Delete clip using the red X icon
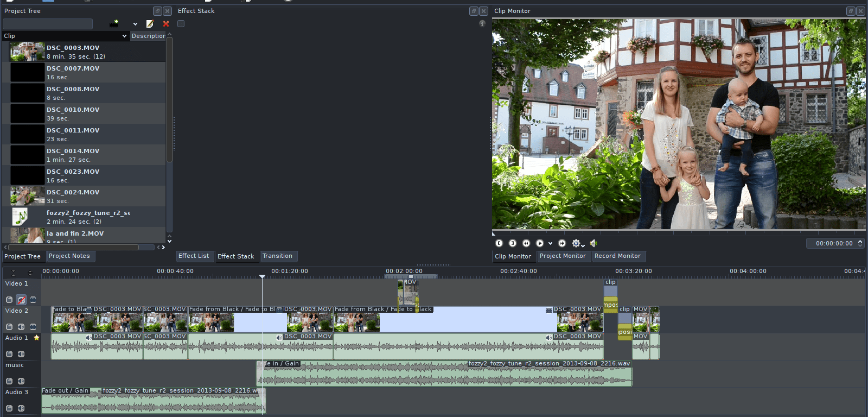The height and width of the screenshot is (417, 868). [x=166, y=24]
